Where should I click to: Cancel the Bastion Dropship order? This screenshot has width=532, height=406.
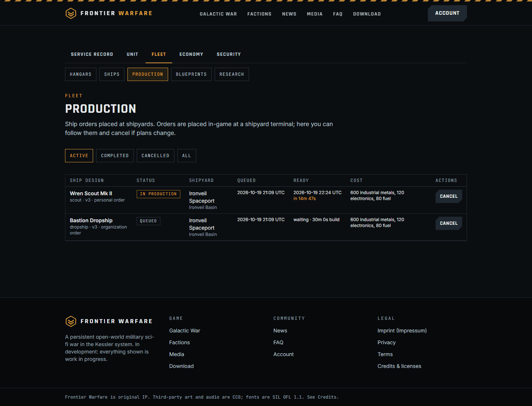[449, 223]
